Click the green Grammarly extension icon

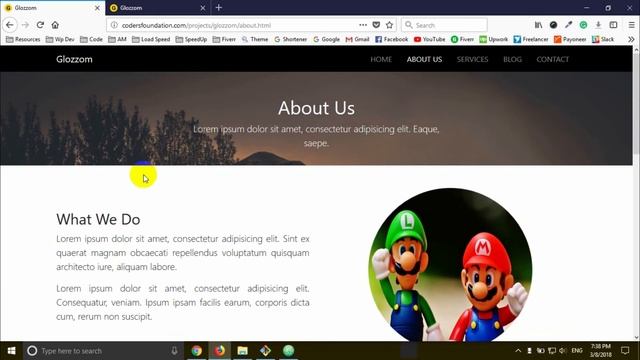pyautogui.click(x=583, y=25)
